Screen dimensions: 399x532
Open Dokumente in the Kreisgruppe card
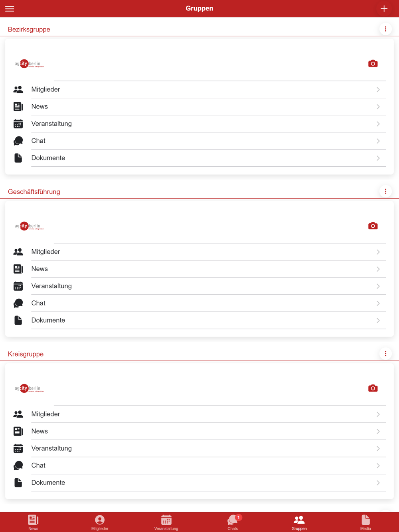(x=199, y=483)
